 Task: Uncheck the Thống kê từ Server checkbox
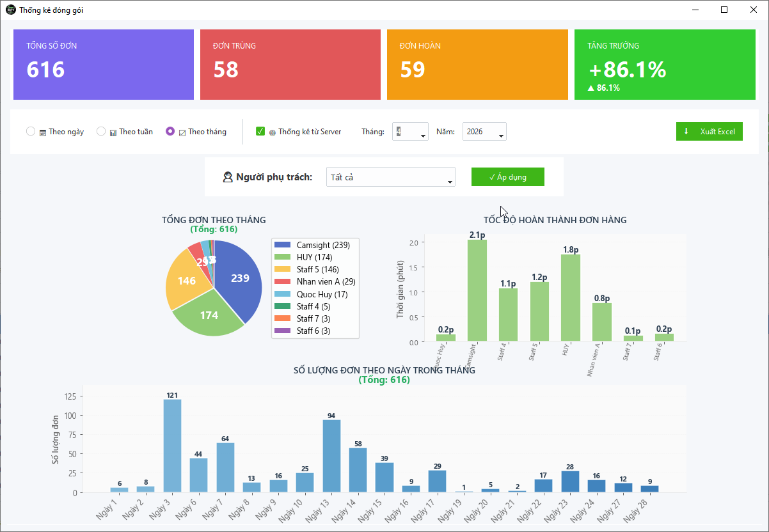pyautogui.click(x=260, y=131)
